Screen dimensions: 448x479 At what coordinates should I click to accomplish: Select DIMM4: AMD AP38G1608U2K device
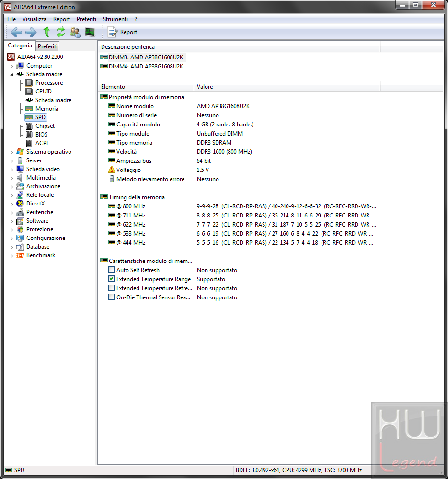[x=142, y=66]
